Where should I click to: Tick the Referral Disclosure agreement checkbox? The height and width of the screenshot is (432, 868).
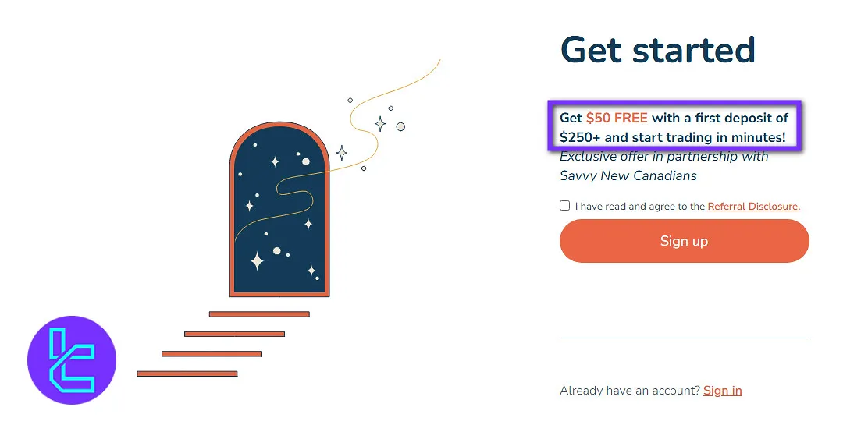tap(564, 206)
